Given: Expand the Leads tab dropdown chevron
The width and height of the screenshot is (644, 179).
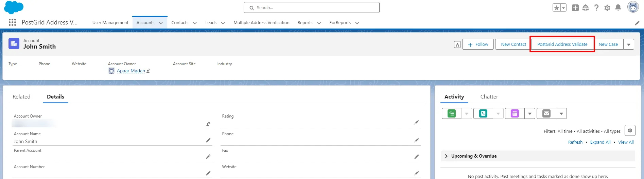Looking at the screenshot, I should click(x=223, y=23).
